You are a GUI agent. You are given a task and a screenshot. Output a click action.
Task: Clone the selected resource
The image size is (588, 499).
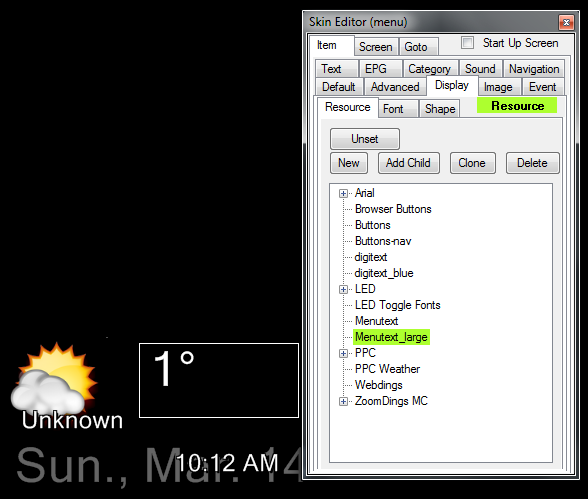472,163
